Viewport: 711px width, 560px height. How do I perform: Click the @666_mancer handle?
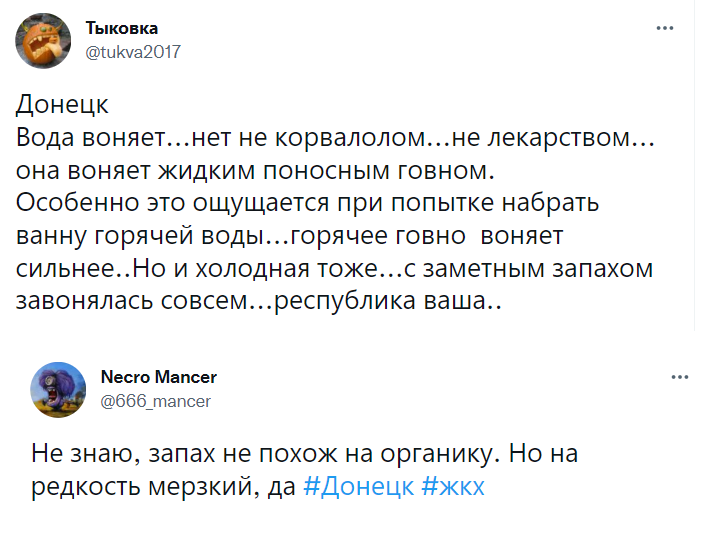tap(156, 401)
